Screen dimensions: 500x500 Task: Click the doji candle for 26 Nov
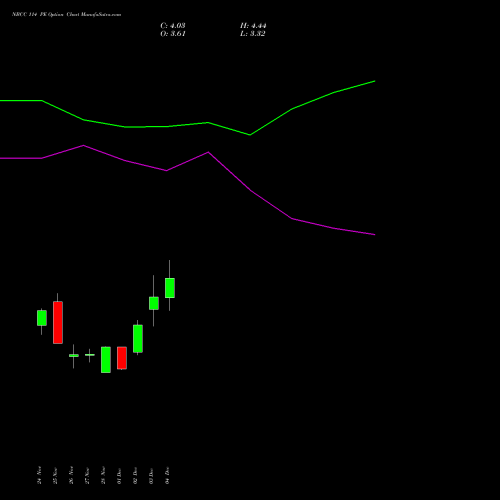click(74, 356)
